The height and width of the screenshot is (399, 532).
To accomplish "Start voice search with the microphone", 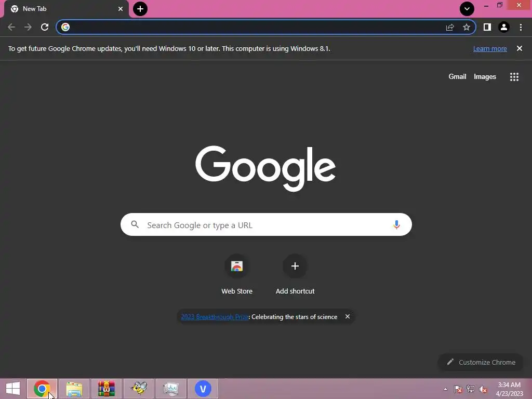I will pos(396,224).
